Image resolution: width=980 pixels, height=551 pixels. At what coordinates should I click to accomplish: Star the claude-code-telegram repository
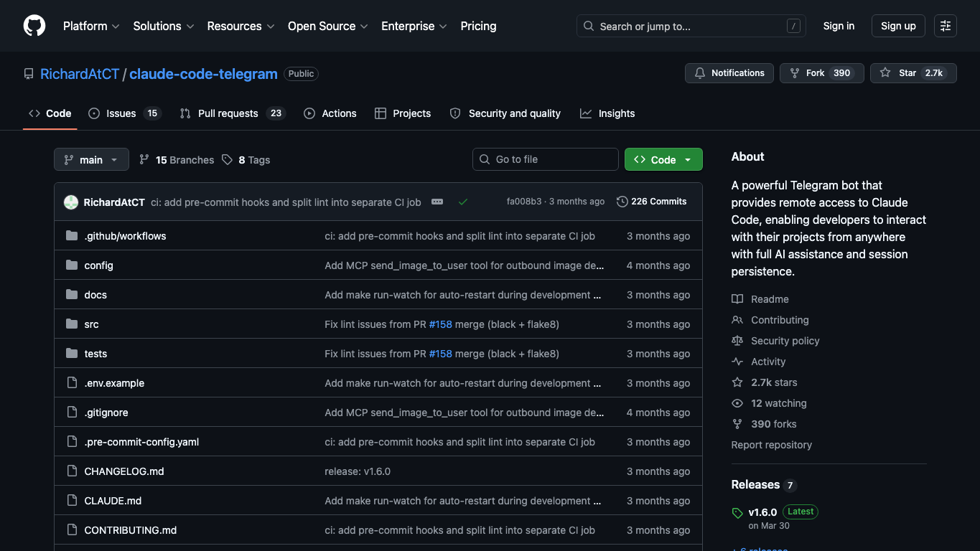913,73
